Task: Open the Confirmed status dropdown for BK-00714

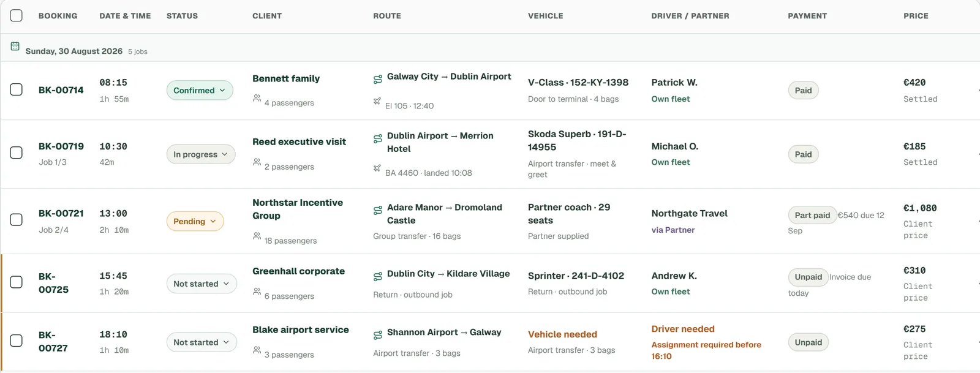Action: (x=200, y=90)
